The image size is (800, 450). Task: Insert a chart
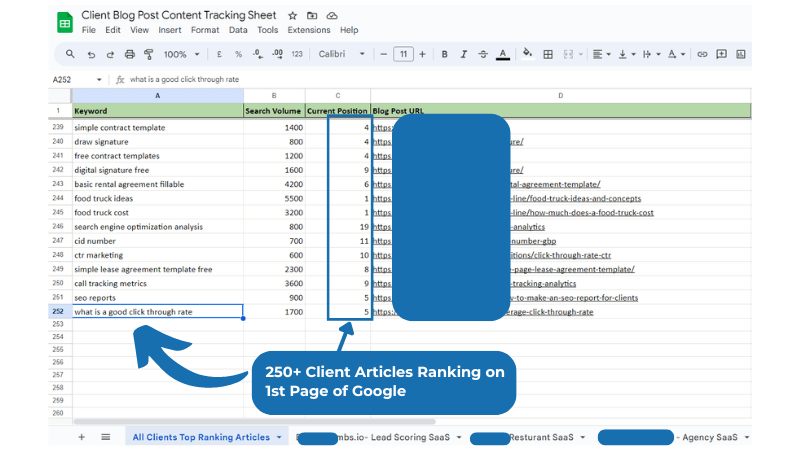[x=741, y=54]
